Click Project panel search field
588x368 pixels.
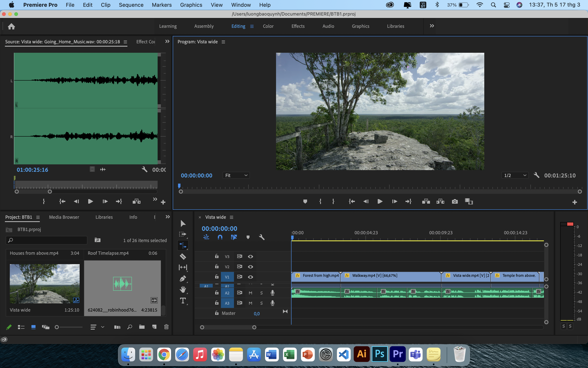click(46, 240)
